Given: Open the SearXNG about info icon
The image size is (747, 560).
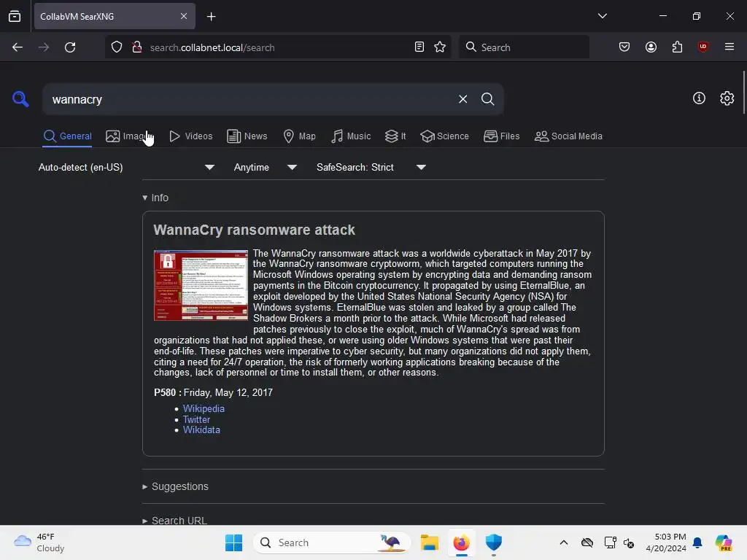Looking at the screenshot, I should coord(699,98).
